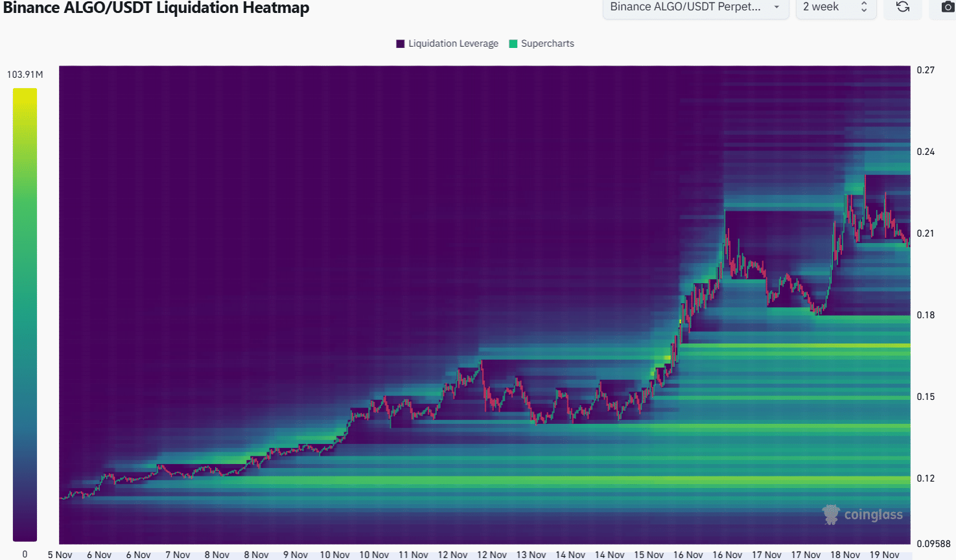Click the 0.15 price axis label

pyautogui.click(x=926, y=397)
